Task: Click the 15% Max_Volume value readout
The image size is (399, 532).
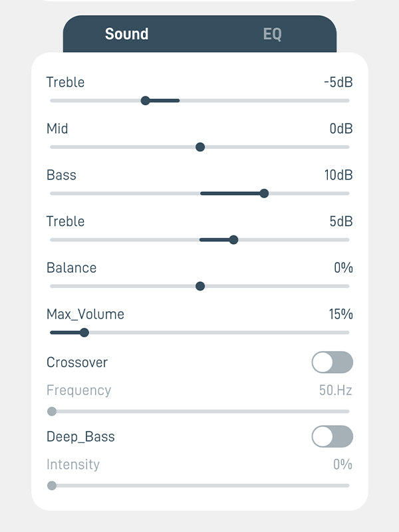Action: 340,315
